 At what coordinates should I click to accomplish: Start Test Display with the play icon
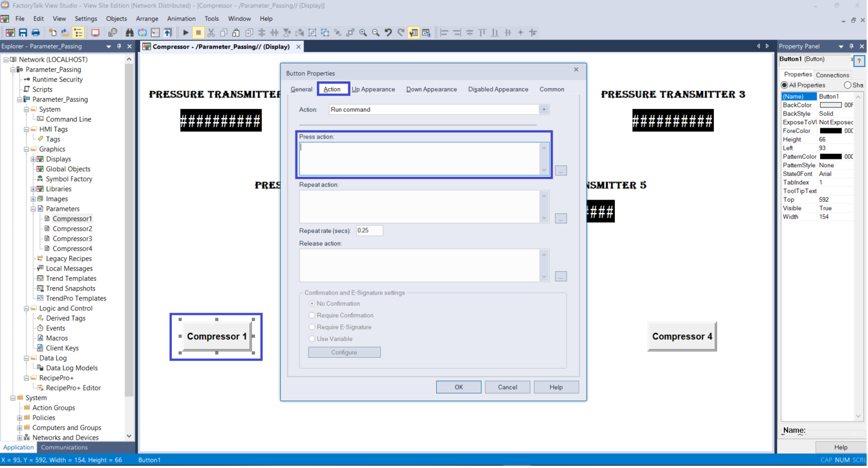tap(185, 33)
